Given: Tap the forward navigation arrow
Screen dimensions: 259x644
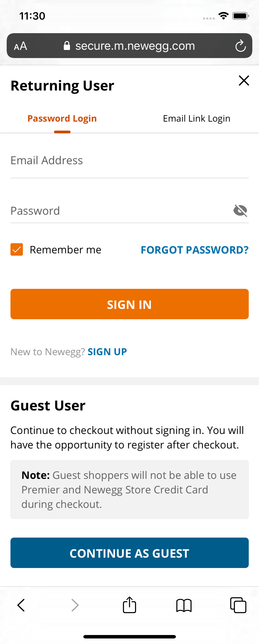Looking at the screenshot, I should [75, 605].
